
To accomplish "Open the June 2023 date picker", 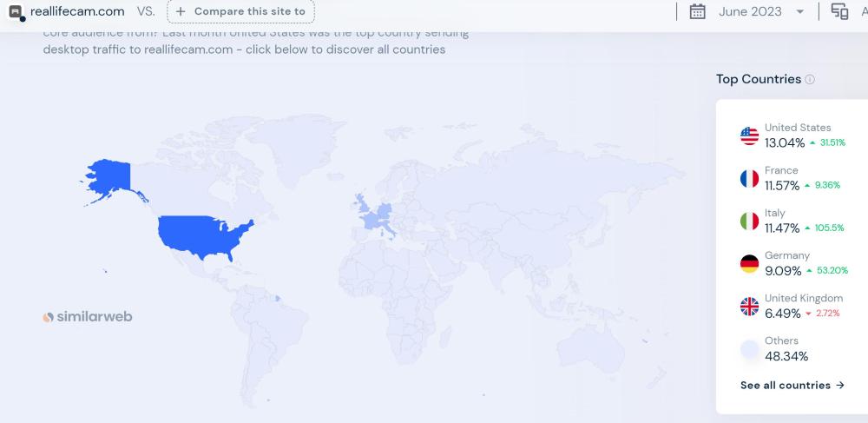I will pos(750,12).
